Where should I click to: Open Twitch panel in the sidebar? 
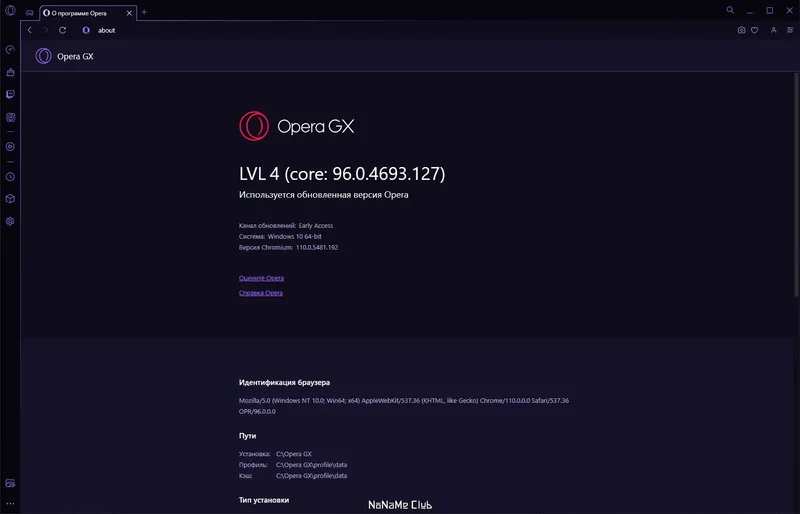pos(10,94)
